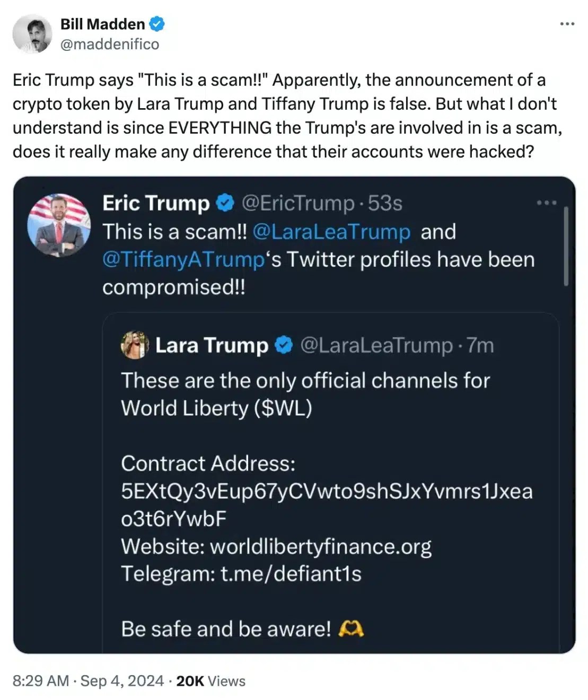The height and width of the screenshot is (700, 588).
Task: Click Eric Trump's verified checkmark badge
Action: tap(225, 203)
